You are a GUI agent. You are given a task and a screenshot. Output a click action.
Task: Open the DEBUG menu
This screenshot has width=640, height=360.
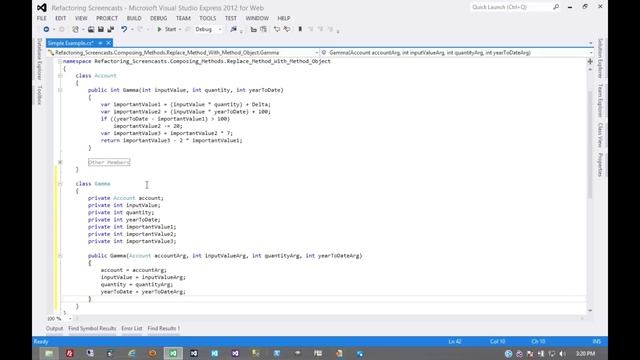coord(158,18)
